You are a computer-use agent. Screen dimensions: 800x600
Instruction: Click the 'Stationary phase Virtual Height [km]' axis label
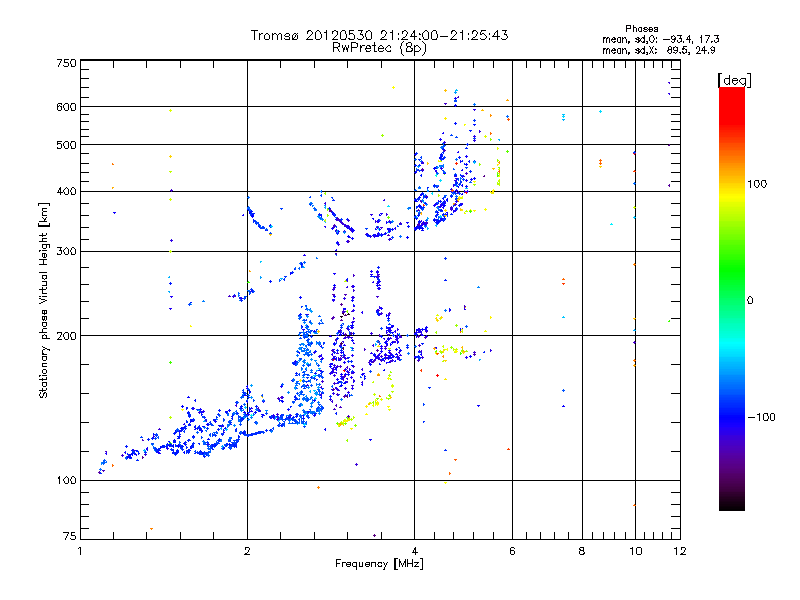point(44,300)
